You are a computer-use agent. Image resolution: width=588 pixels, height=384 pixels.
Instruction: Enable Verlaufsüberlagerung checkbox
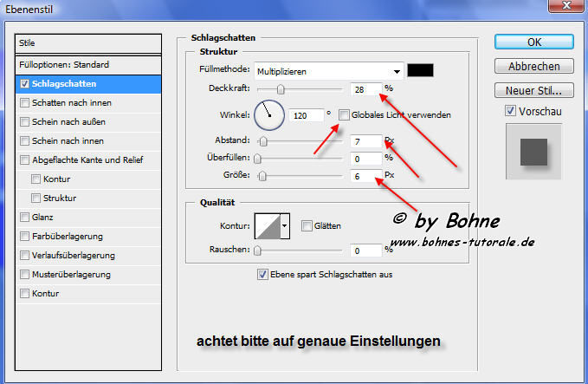coord(25,255)
